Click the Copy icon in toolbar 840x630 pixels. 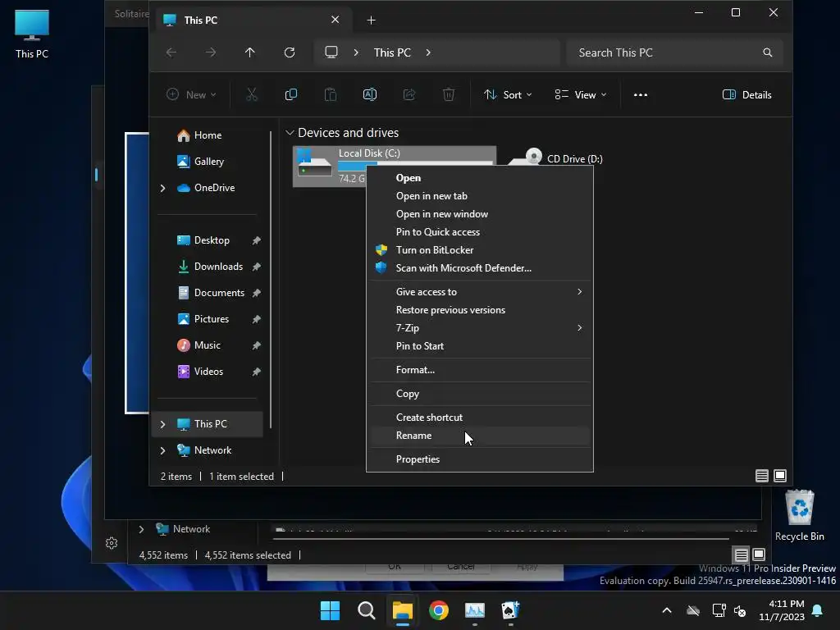pos(291,95)
